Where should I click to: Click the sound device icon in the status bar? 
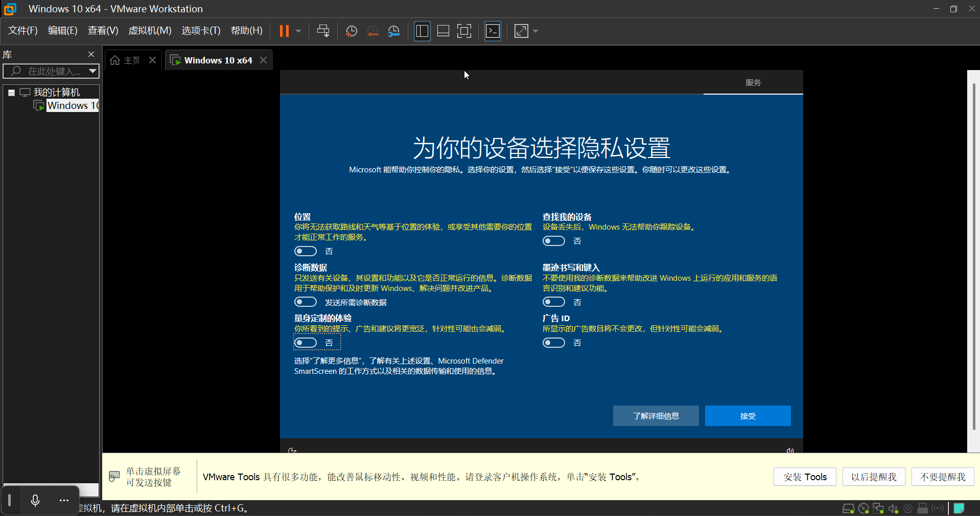click(x=893, y=508)
